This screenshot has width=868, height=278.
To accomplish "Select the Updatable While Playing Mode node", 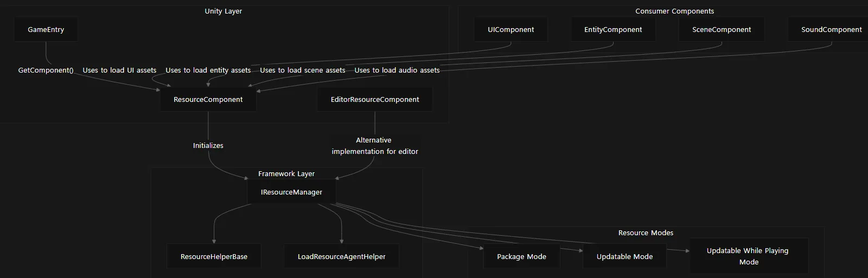I will [749, 256].
